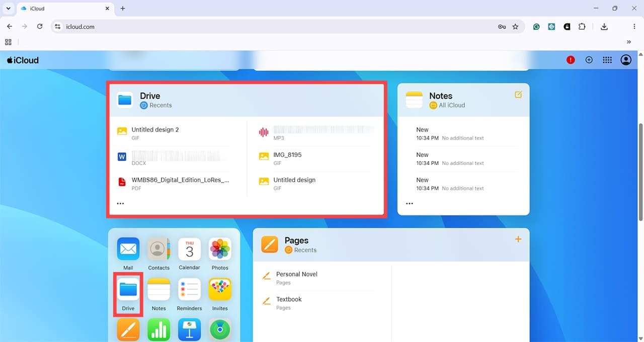The image size is (644, 342).
Task: Go back to previous page
Action: [x=10, y=27]
